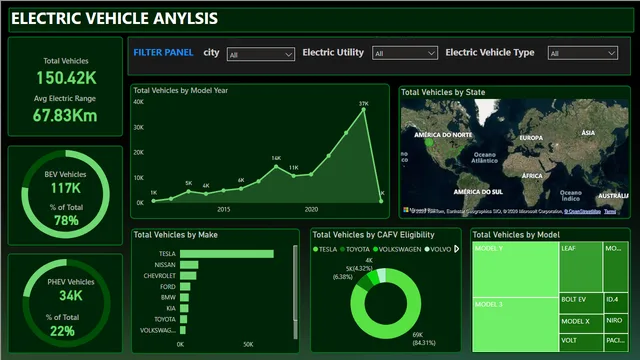Click the TOYOTA legend marker in CAFV chart

[342, 249]
